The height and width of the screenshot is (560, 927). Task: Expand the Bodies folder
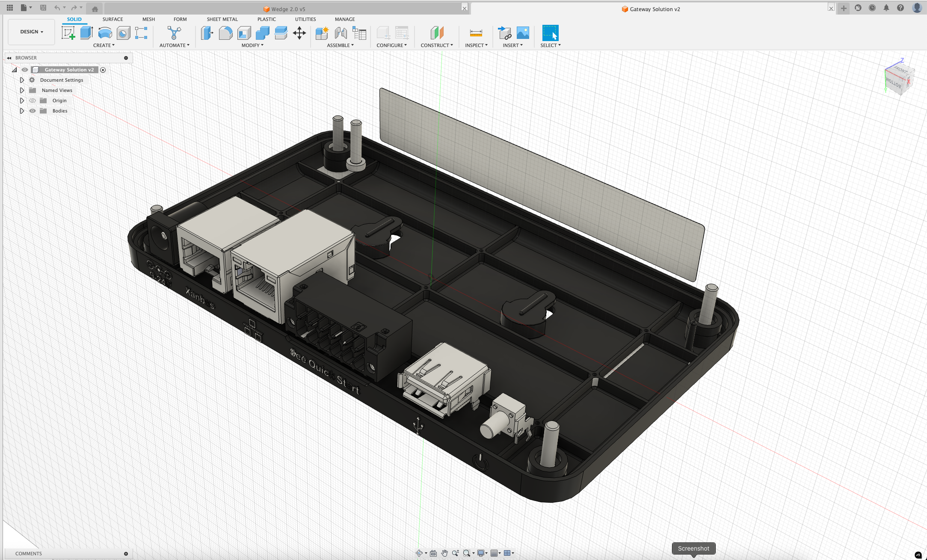tap(22, 111)
